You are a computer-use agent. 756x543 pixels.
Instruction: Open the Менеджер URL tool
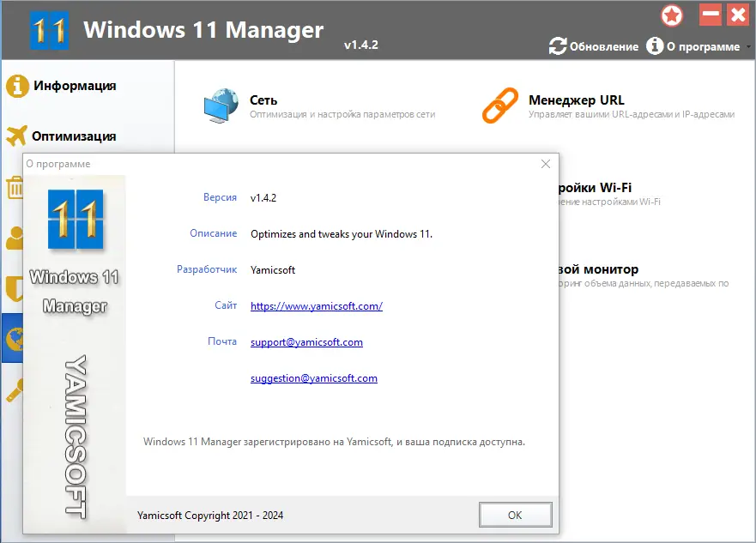tap(608, 106)
